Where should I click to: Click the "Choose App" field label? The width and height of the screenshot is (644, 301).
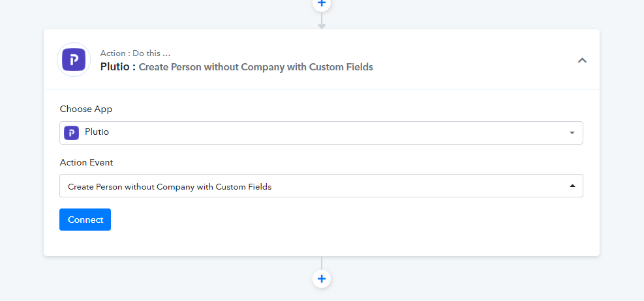coord(86,109)
